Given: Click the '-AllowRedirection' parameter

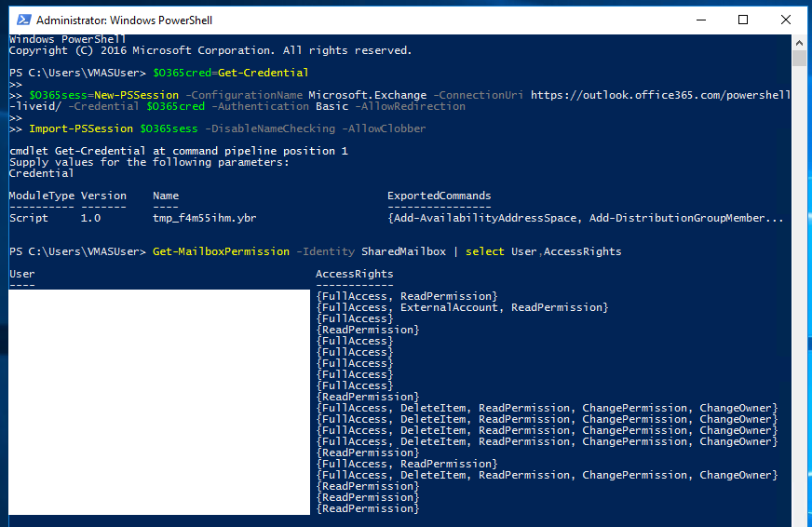Looking at the screenshot, I should [x=410, y=106].
